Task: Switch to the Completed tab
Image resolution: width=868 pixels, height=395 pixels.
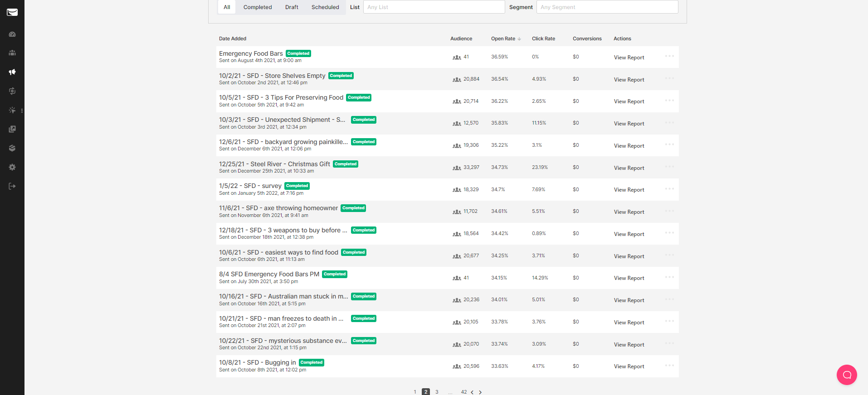Action: pos(258,7)
